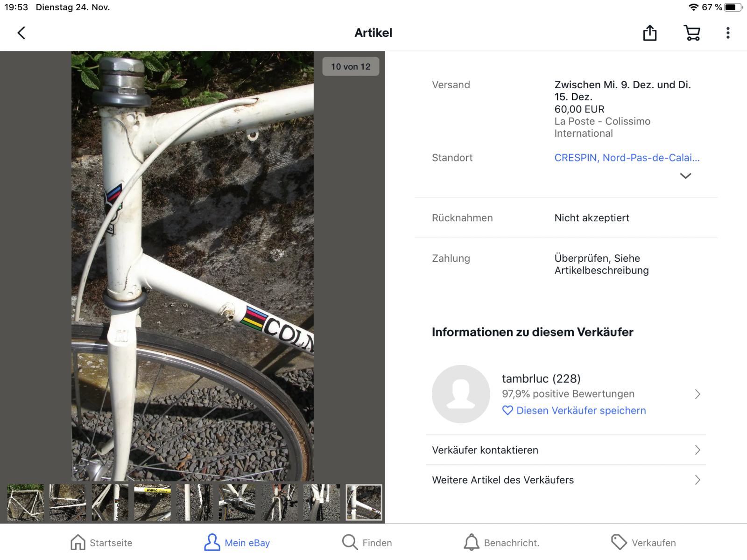Expand the shipping details chevron

click(685, 176)
